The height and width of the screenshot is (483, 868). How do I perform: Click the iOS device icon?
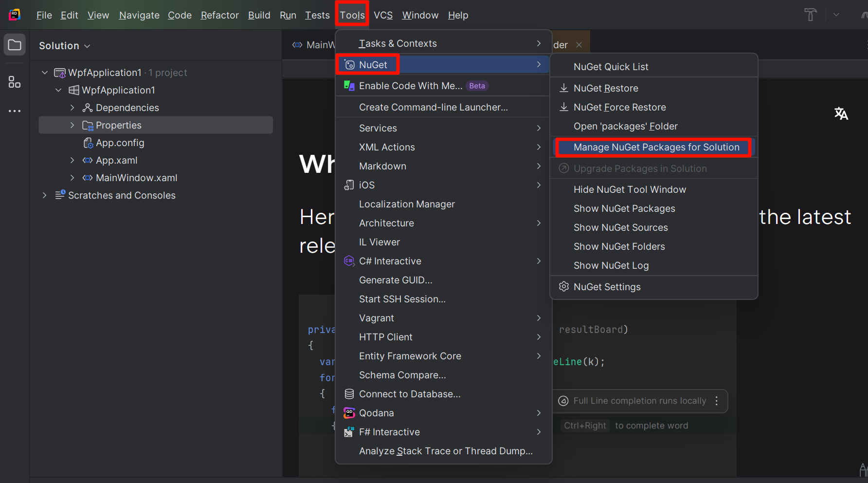click(349, 185)
